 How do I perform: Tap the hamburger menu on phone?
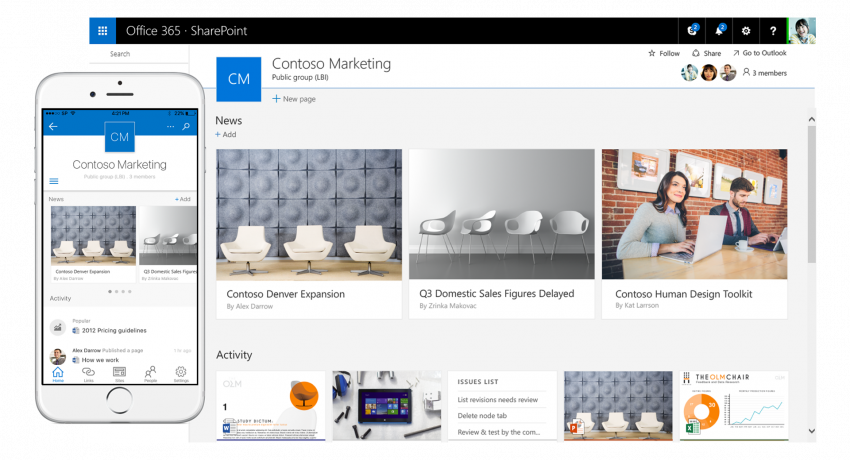point(54,181)
